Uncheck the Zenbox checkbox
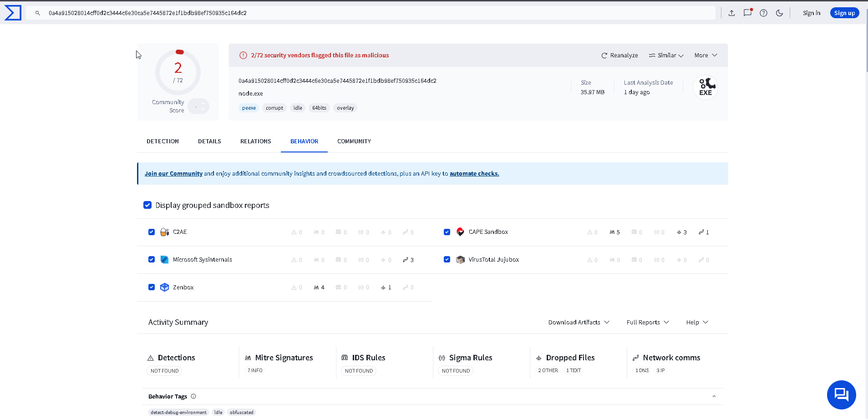Viewport: 868px width, 419px height. tap(152, 287)
